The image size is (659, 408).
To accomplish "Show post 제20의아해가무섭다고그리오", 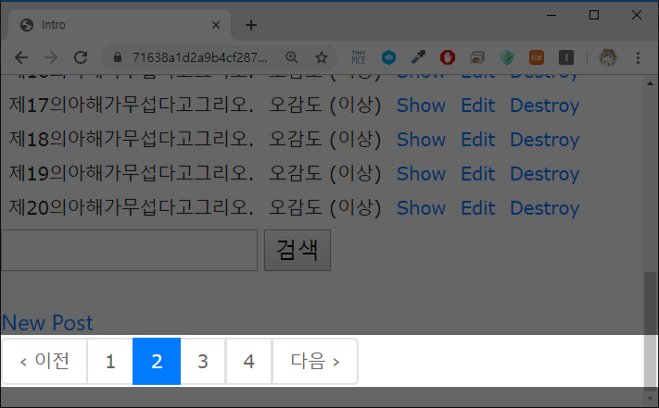I will coord(421,208).
